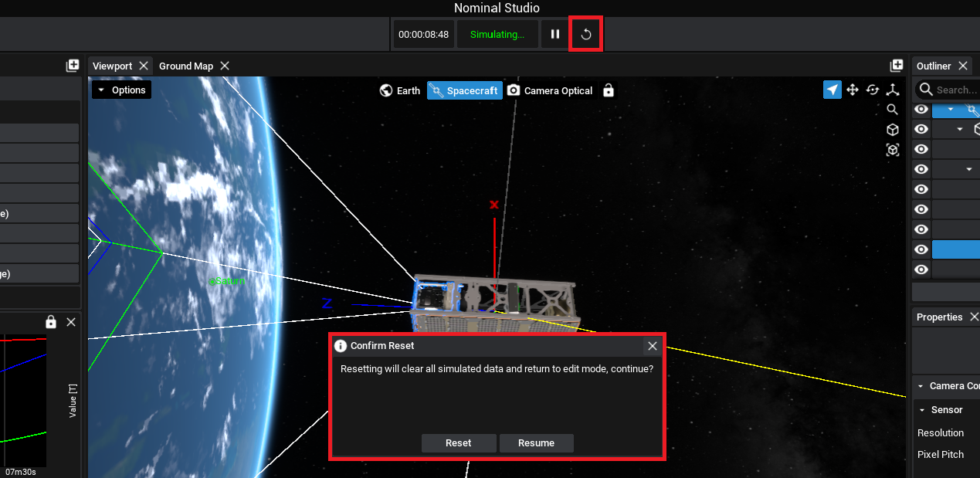Select the move gizmo tool in viewport
This screenshot has width=980, height=478.
pos(853,90)
